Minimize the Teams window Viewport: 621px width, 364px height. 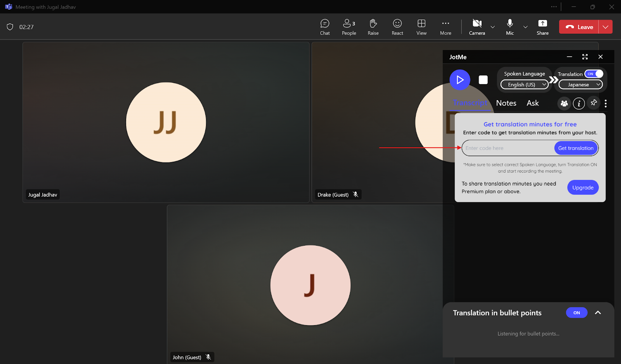tap(574, 7)
